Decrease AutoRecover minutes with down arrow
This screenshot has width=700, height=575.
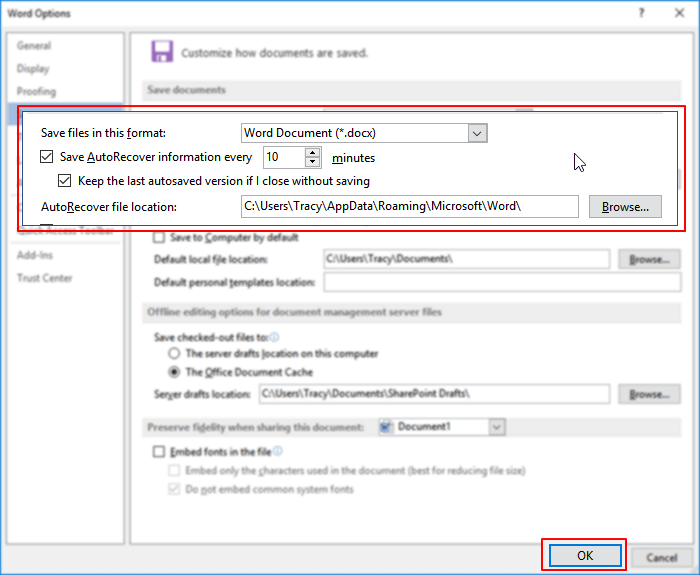(312, 162)
